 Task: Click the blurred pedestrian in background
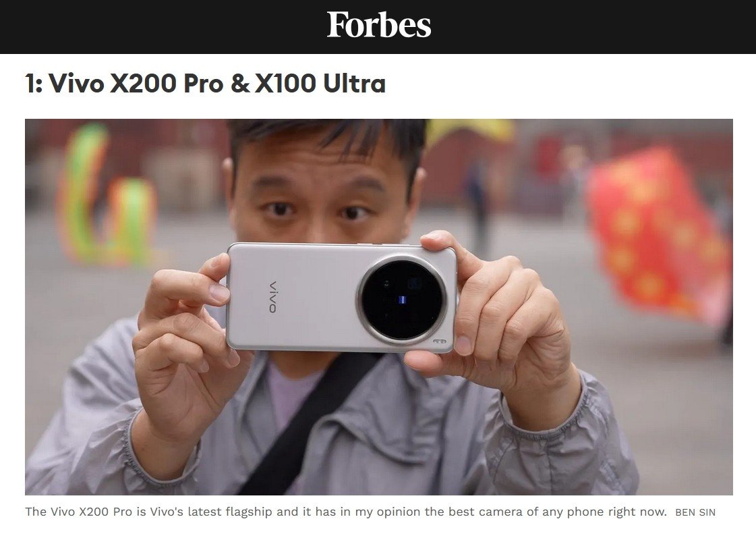pyautogui.click(x=479, y=202)
